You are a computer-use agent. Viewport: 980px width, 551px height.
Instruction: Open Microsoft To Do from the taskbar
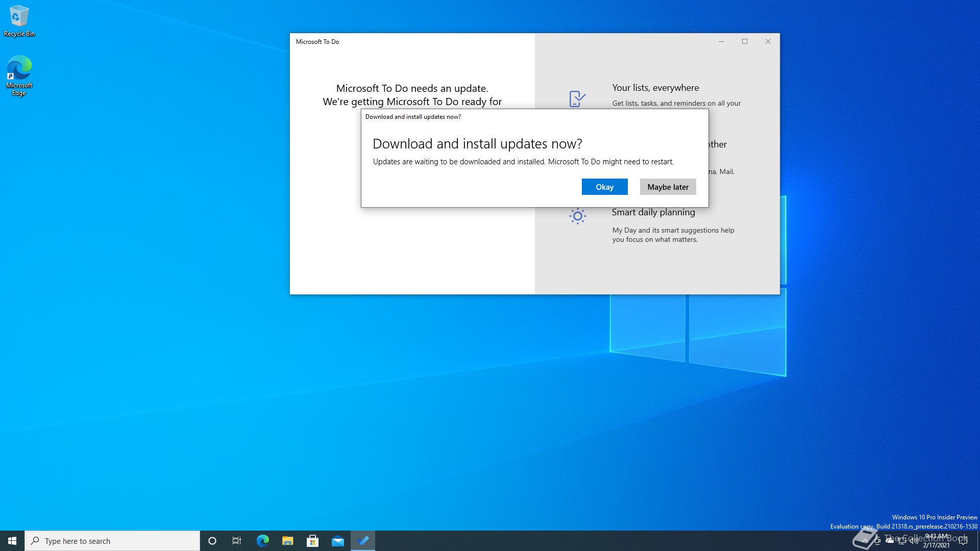coord(363,541)
